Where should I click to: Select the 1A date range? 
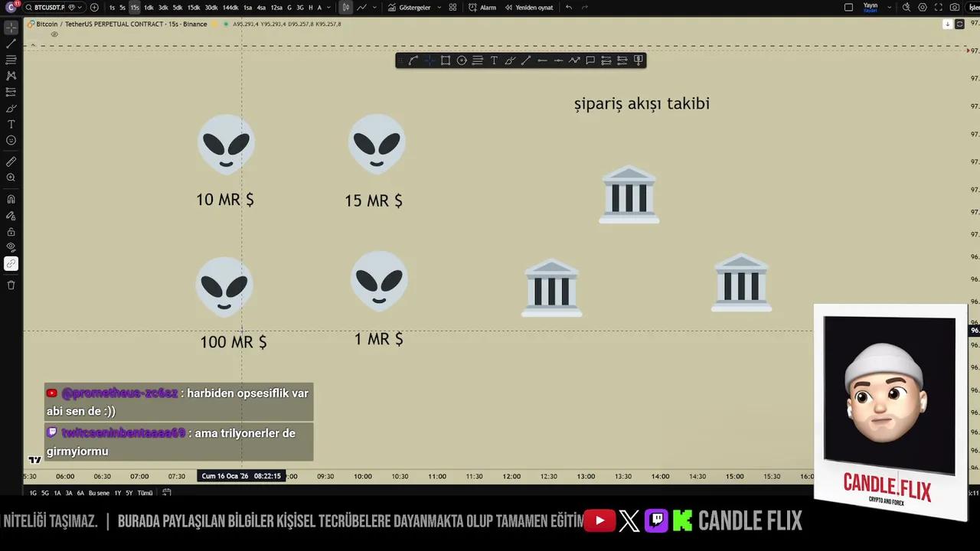tap(57, 493)
